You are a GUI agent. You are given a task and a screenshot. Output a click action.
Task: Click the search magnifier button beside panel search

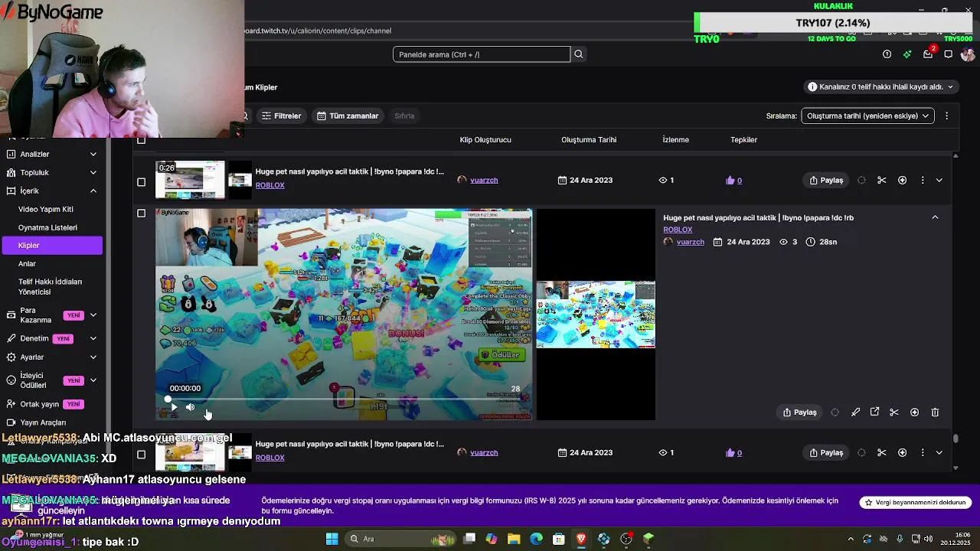(x=579, y=54)
